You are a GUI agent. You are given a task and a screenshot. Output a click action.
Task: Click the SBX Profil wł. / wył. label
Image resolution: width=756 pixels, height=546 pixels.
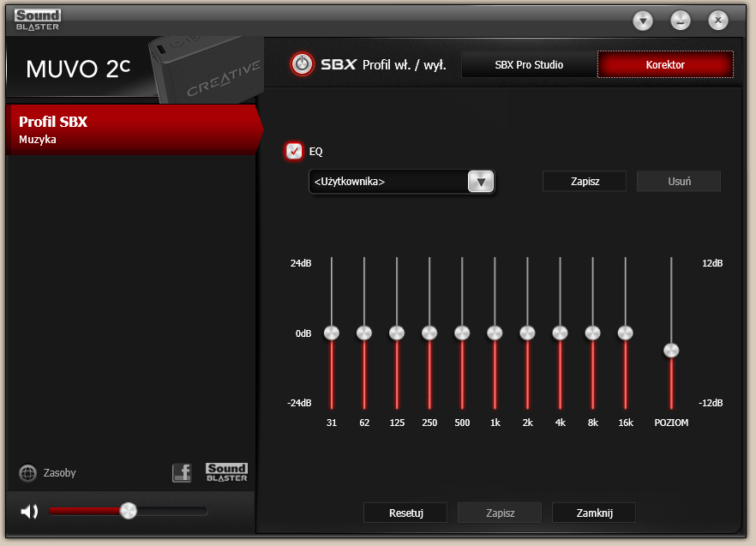pyautogui.click(x=383, y=64)
